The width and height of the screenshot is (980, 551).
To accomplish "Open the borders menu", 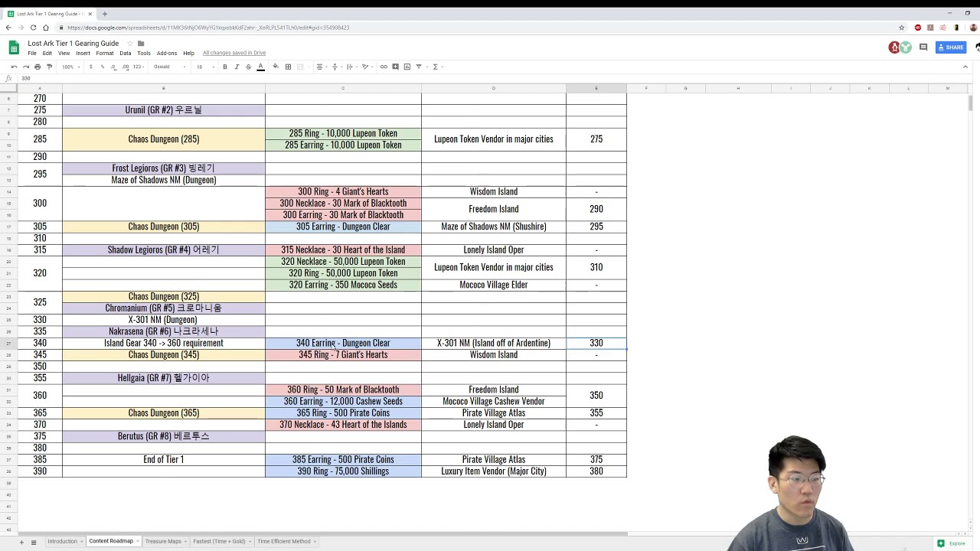I will (x=288, y=67).
